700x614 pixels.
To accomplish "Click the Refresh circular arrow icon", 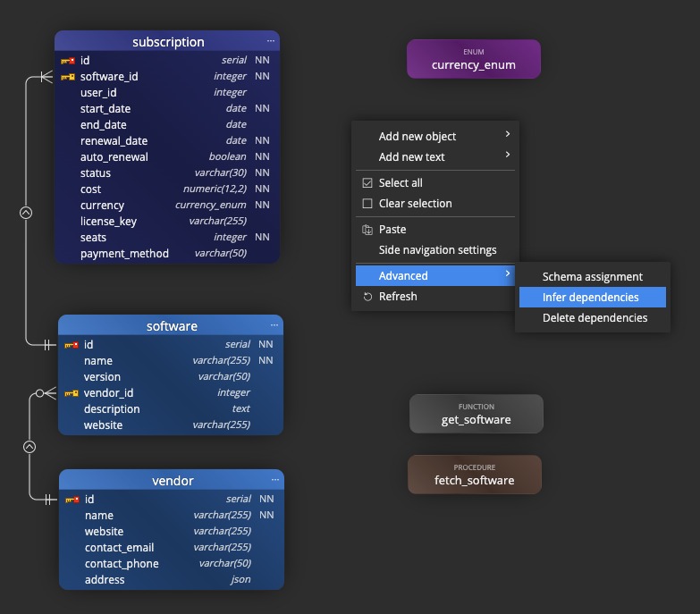I will [367, 297].
